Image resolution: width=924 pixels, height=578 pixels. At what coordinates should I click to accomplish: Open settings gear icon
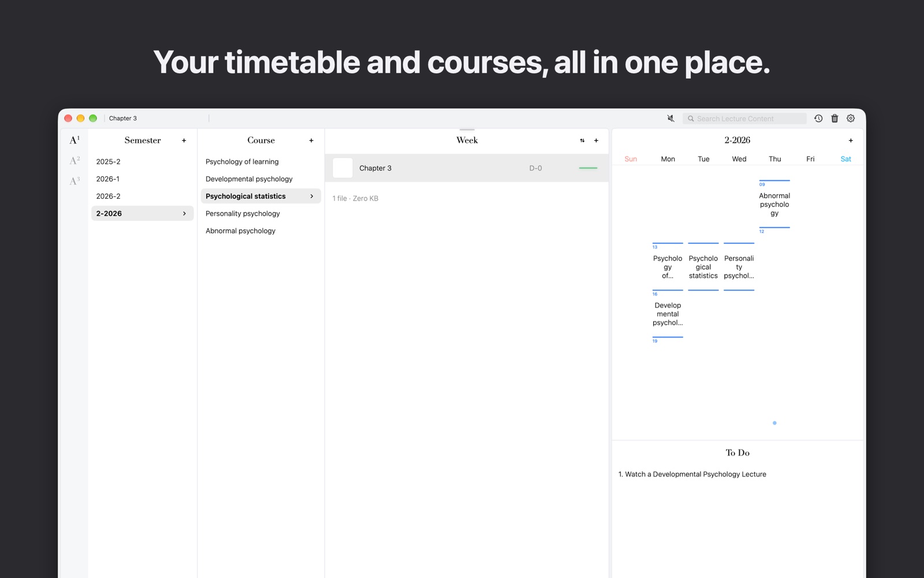point(851,118)
